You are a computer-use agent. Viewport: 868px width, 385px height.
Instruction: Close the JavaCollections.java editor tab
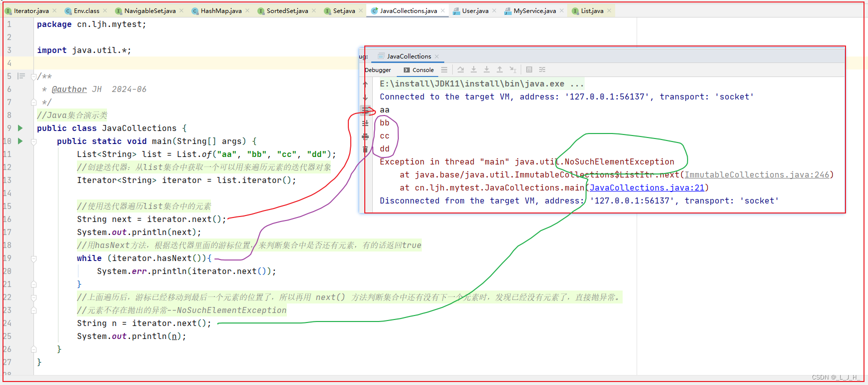[443, 10]
